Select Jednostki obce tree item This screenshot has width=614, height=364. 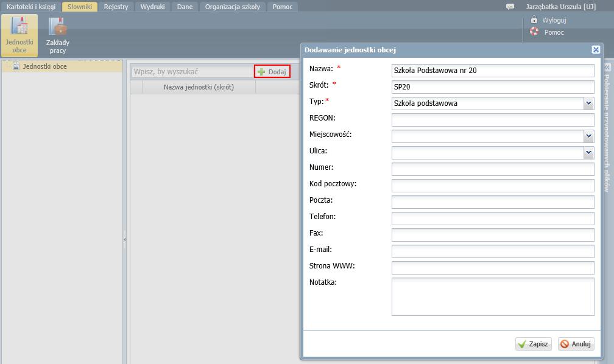62,66
